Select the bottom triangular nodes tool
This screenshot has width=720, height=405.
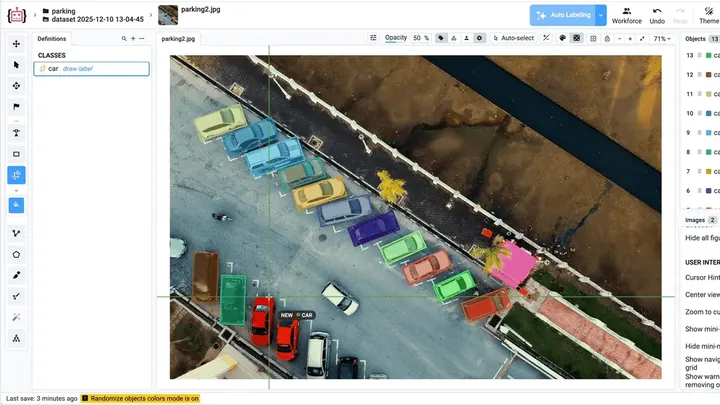[17, 338]
